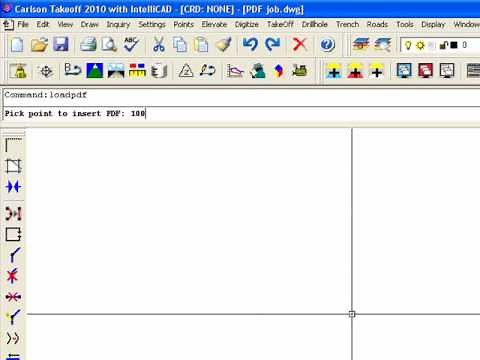This screenshot has width=480, height=360.
Task: Open the Edit menu
Action: (43, 24)
